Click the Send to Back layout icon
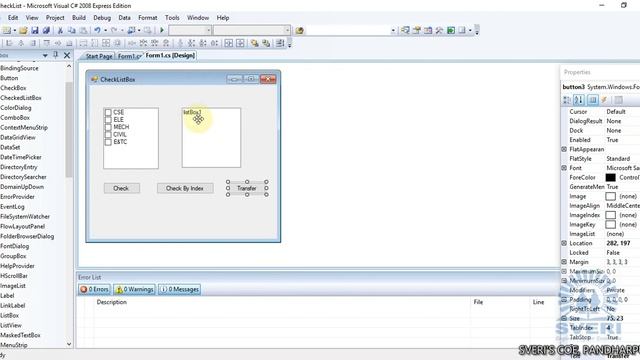 [x=266, y=43]
